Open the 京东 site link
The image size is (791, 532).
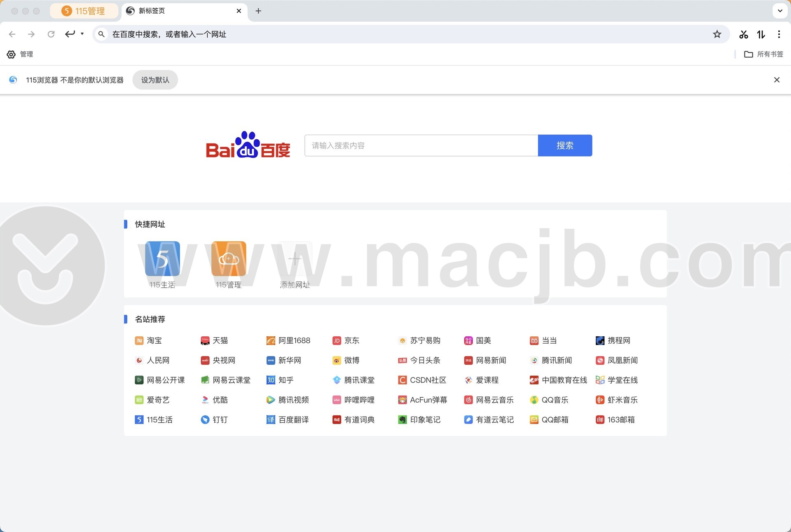346,340
